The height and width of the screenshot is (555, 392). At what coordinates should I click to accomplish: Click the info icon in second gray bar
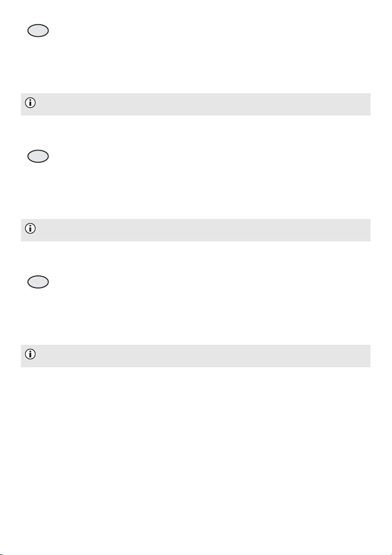[x=30, y=229]
